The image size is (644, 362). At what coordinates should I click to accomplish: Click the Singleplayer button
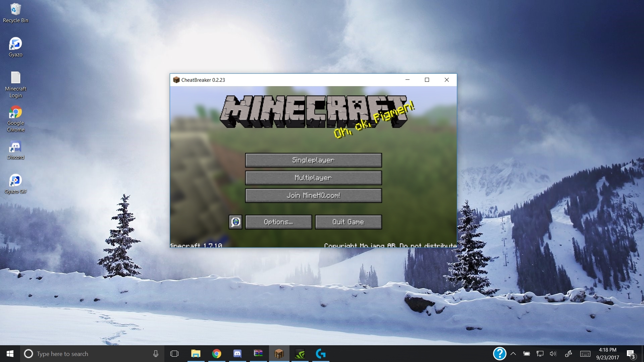tap(313, 160)
